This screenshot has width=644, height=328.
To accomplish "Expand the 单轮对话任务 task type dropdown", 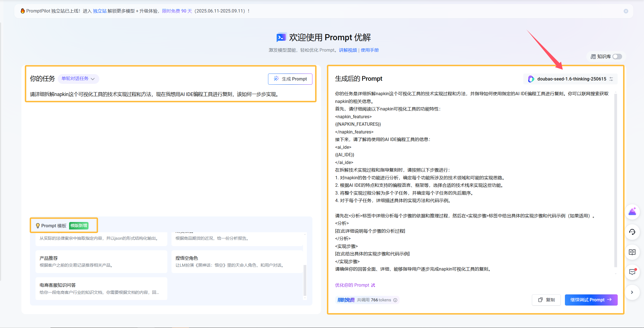I will coord(78,79).
